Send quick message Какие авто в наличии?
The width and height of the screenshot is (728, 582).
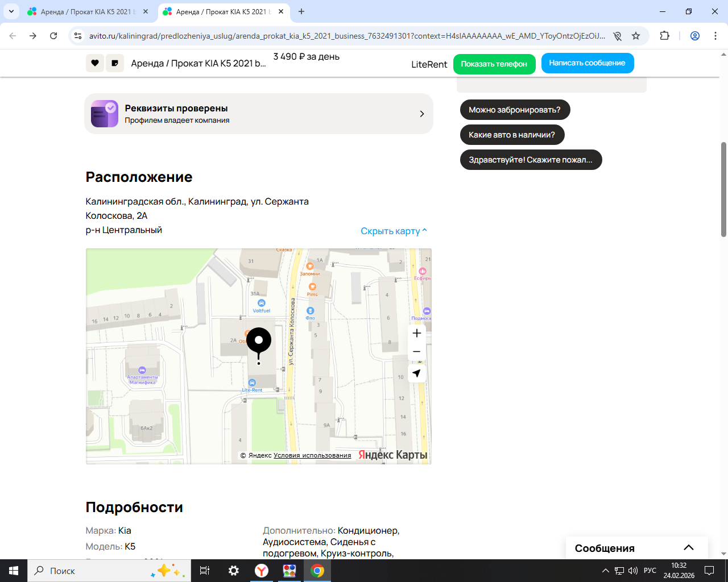[512, 135]
